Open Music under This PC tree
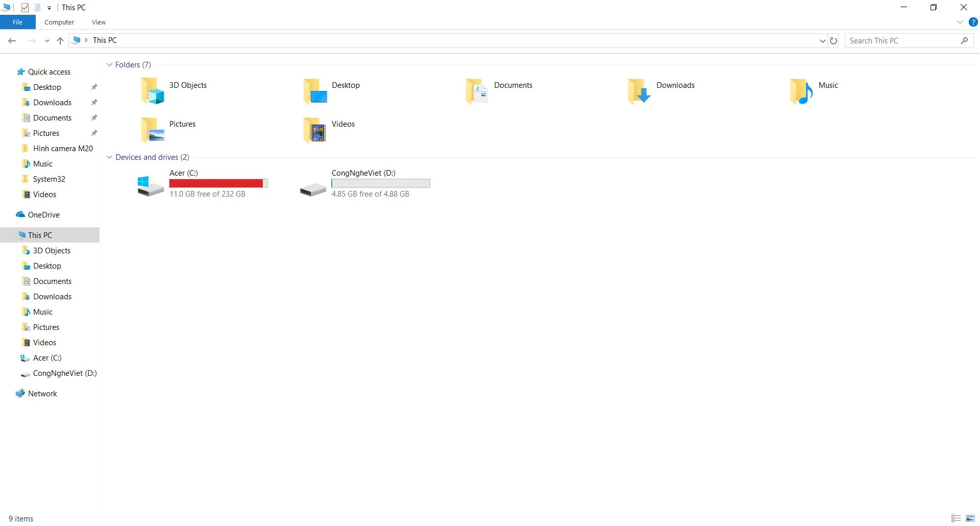The image size is (980, 526). coord(43,312)
